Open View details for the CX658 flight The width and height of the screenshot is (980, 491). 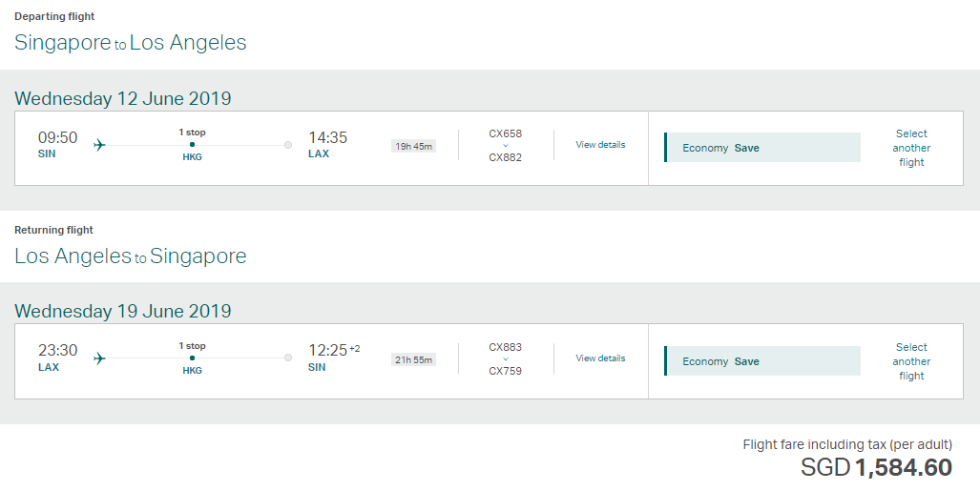point(600,145)
